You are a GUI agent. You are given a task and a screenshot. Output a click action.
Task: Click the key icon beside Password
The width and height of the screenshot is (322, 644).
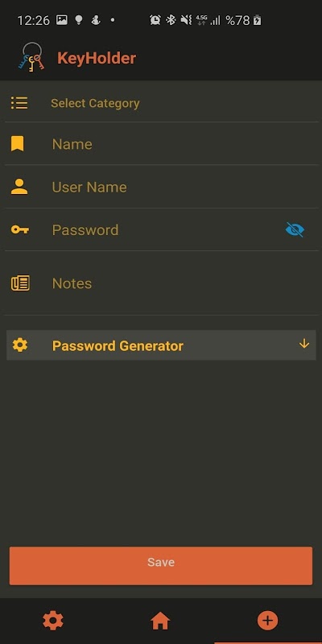click(x=19, y=229)
